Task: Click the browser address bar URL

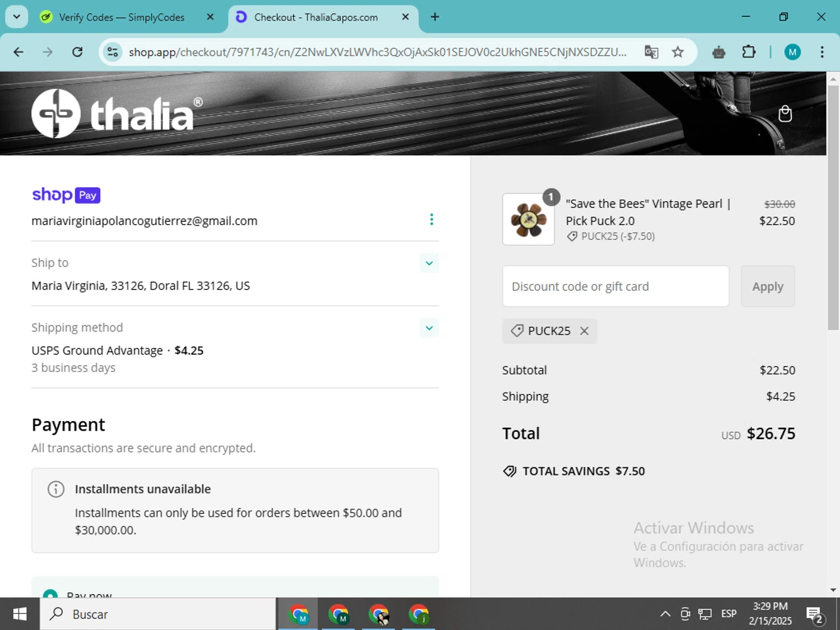Action: (378, 52)
